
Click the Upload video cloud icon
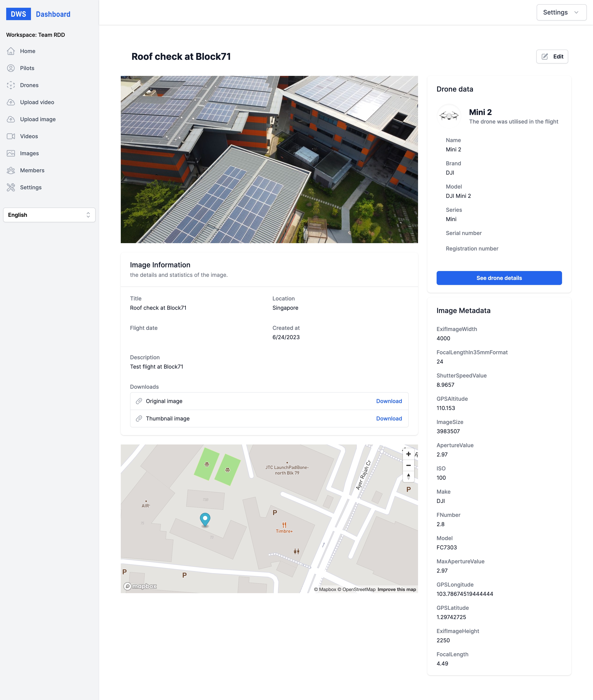pyautogui.click(x=11, y=102)
